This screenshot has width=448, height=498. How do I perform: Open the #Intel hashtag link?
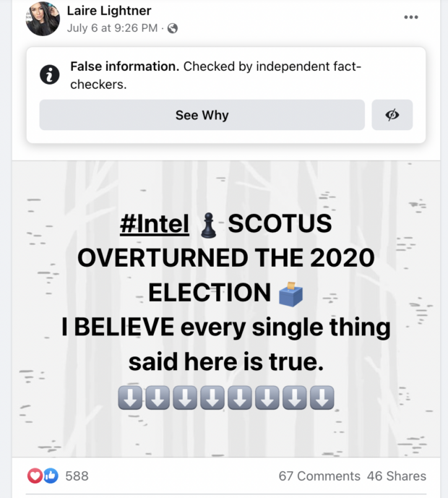click(x=155, y=225)
